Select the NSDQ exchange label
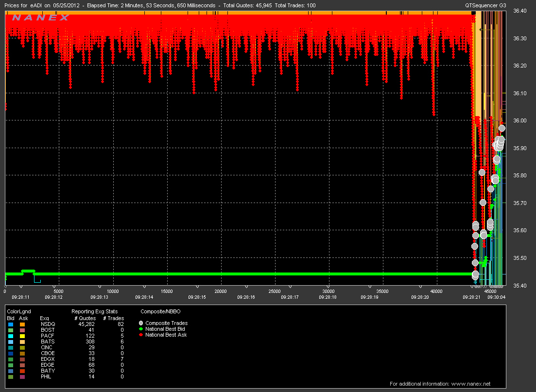Image resolution: width=536 pixels, height=392 pixels. pyautogui.click(x=48, y=324)
